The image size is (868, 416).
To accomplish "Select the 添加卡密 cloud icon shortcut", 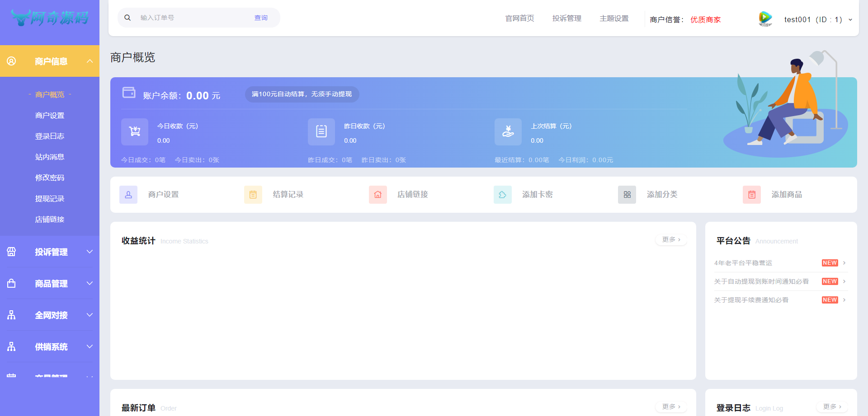I will coord(502,194).
